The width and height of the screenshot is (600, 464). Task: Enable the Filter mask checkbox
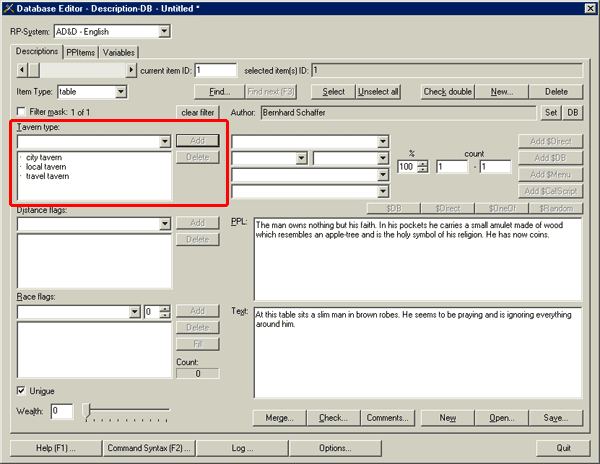coord(22,112)
